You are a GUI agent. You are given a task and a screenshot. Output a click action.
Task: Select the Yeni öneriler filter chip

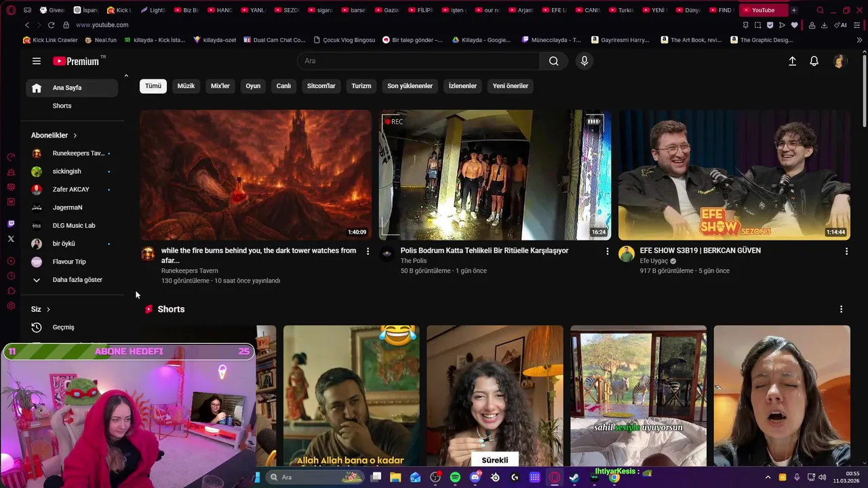click(511, 86)
